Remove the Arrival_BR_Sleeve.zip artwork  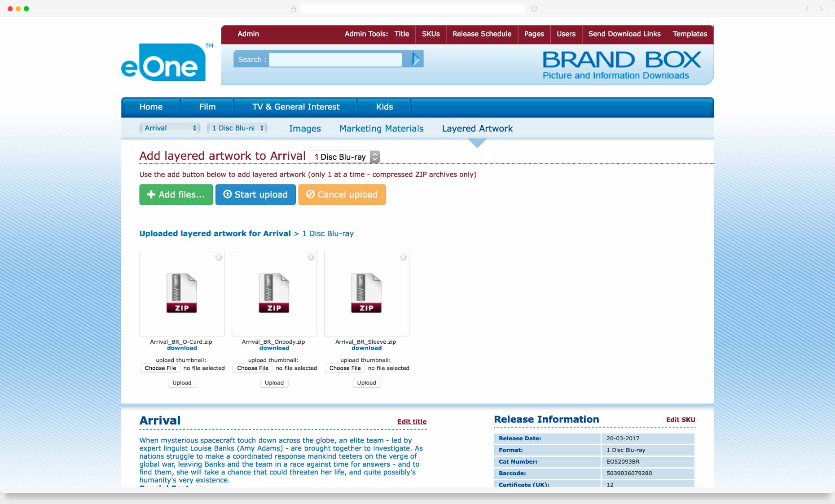click(403, 257)
